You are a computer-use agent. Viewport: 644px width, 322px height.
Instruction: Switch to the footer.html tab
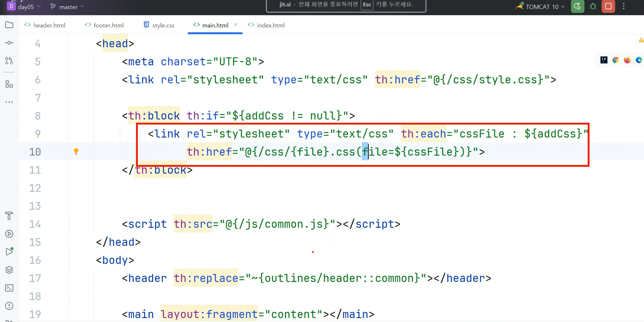[104, 25]
